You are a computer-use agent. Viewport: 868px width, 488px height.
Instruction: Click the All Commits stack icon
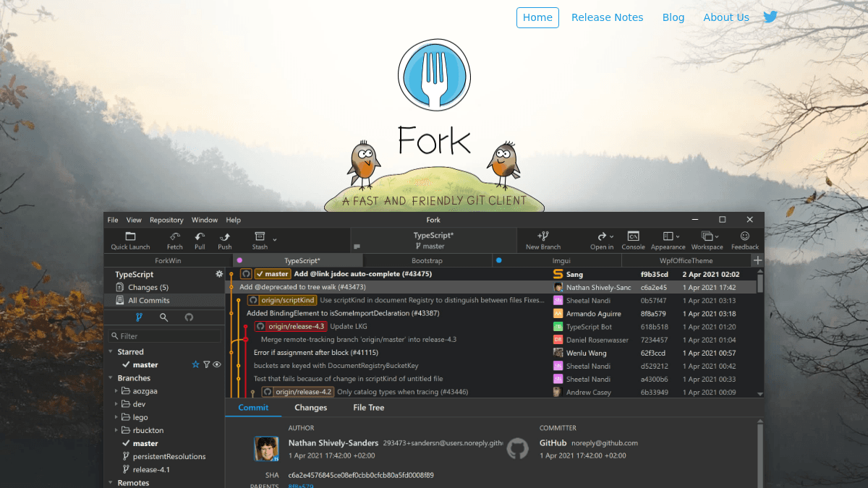click(x=120, y=300)
